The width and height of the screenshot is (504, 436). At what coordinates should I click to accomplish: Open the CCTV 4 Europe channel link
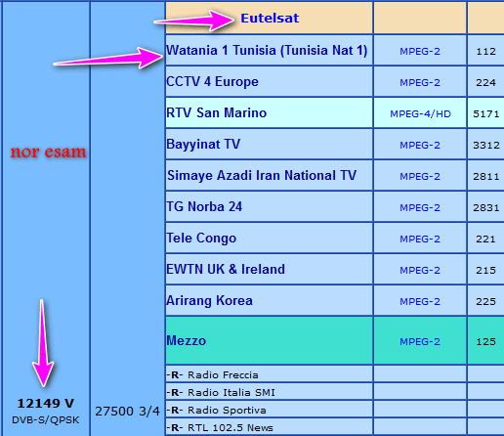tap(212, 81)
